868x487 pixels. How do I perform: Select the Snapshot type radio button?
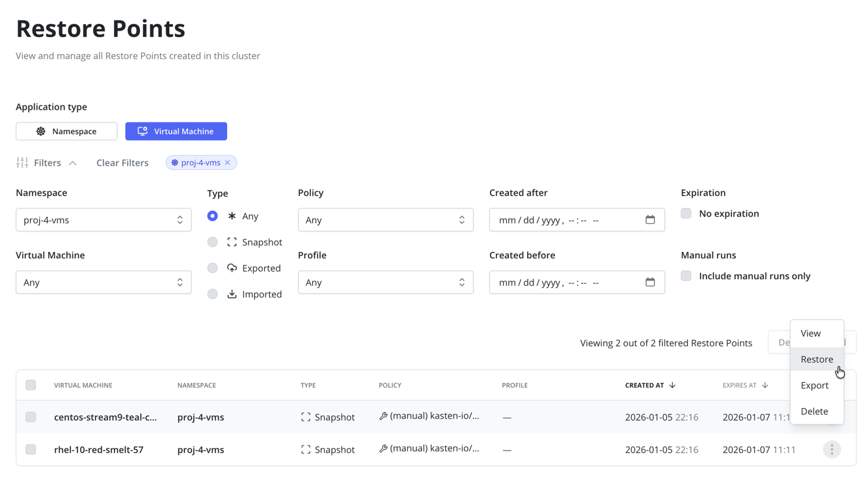point(213,242)
